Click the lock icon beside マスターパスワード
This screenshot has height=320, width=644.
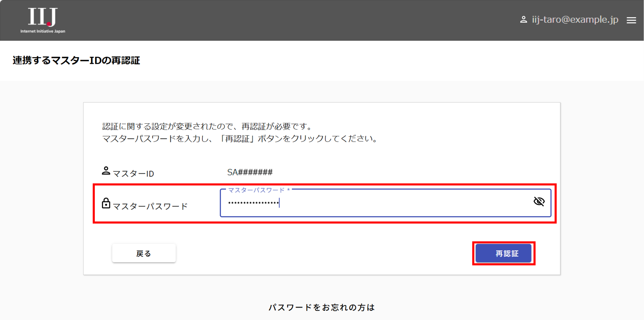(106, 203)
